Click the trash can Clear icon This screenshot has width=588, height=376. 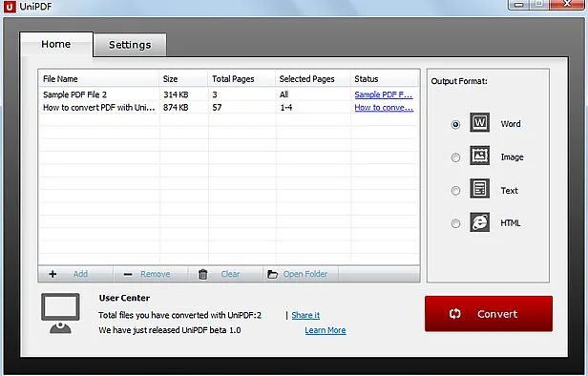(203, 274)
